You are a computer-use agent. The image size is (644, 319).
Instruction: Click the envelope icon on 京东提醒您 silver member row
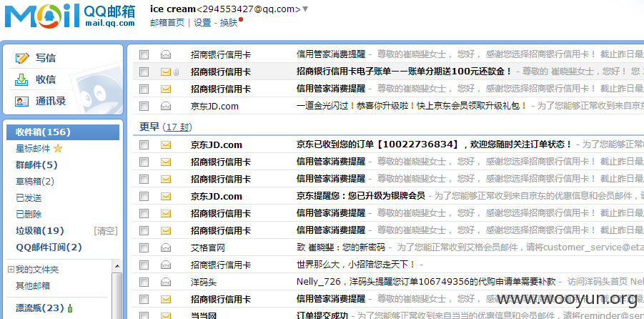coord(166,196)
